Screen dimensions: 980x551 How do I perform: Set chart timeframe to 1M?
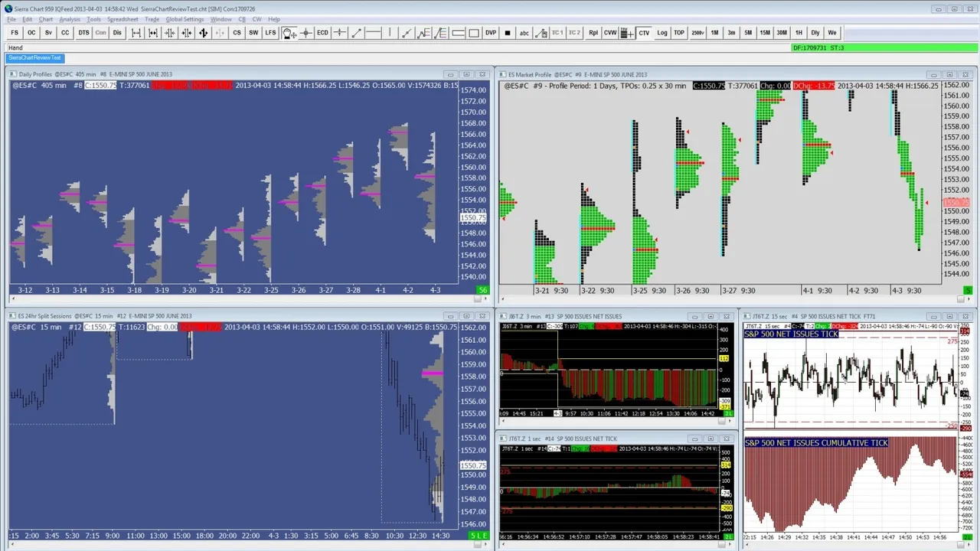click(x=714, y=33)
